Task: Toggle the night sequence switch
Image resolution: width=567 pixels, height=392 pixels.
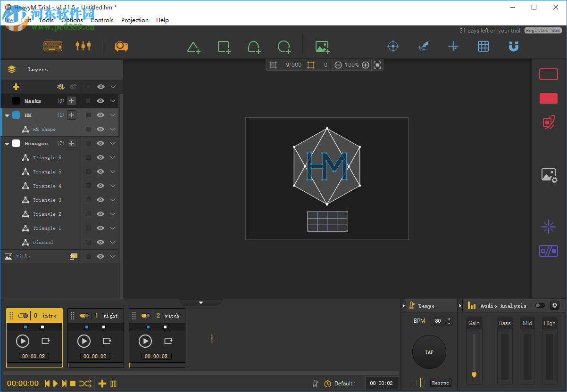Action: tap(84, 316)
